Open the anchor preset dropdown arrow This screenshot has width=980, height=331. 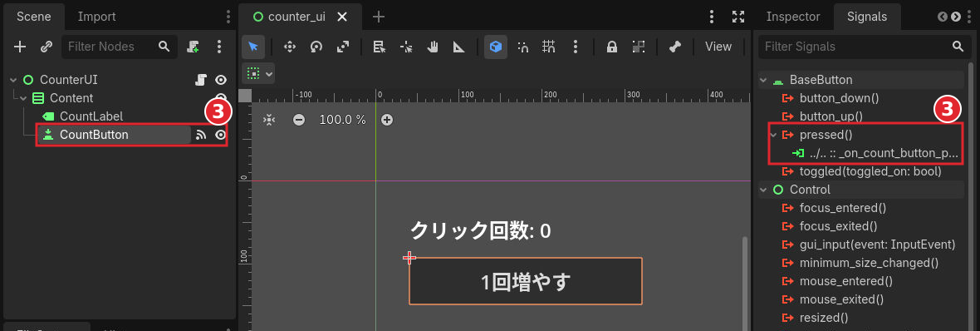pos(270,73)
